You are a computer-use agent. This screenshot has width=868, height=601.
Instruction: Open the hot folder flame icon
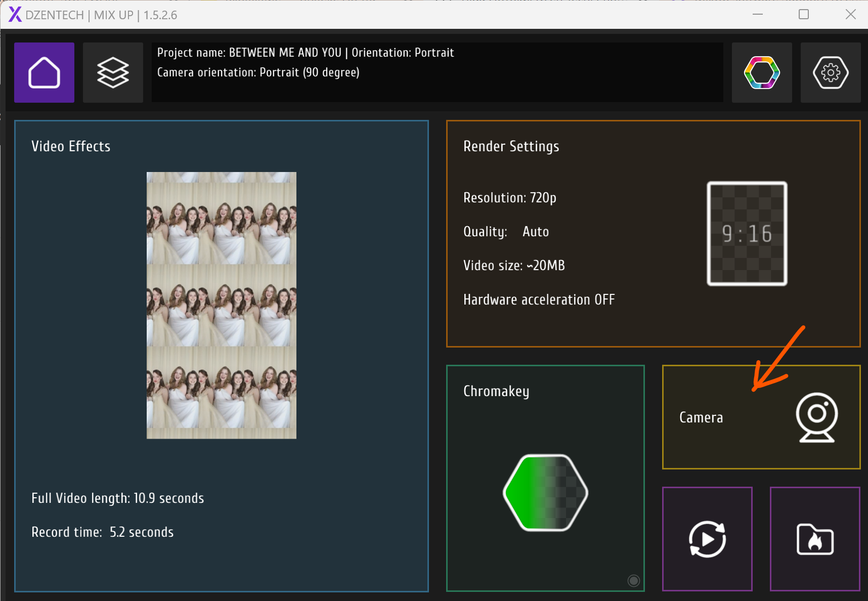(x=815, y=539)
